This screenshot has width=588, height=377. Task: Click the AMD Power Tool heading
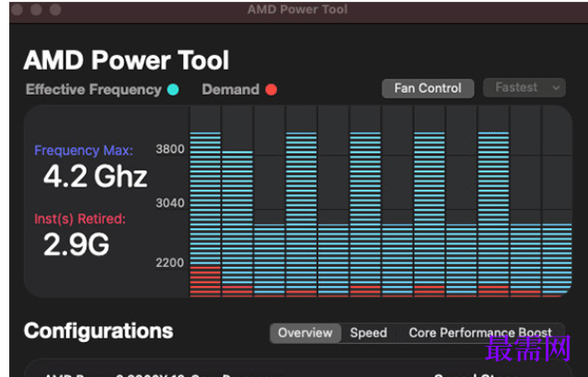tap(126, 61)
